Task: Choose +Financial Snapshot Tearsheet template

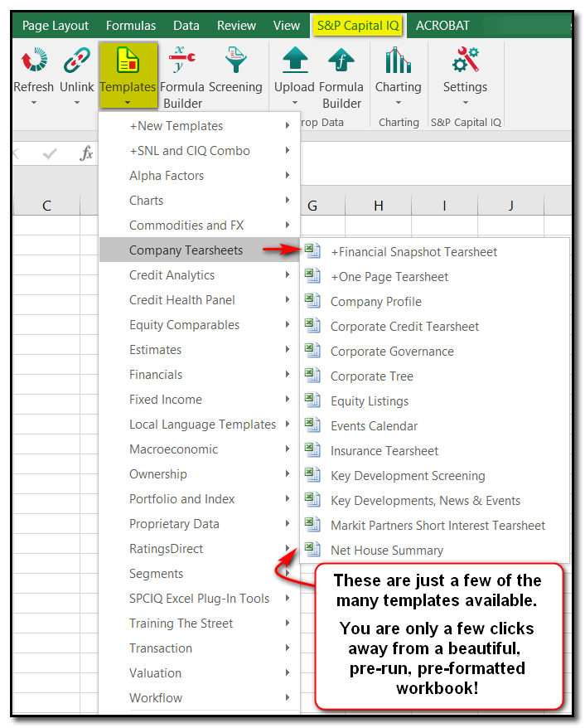Action: 435,251
